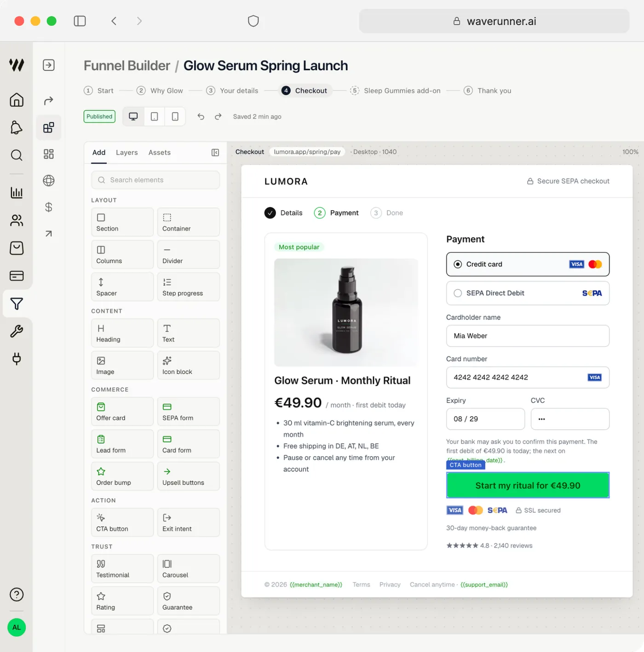Add the Step progress element
The height and width of the screenshot is (652, 644).
tap(189, 287)
